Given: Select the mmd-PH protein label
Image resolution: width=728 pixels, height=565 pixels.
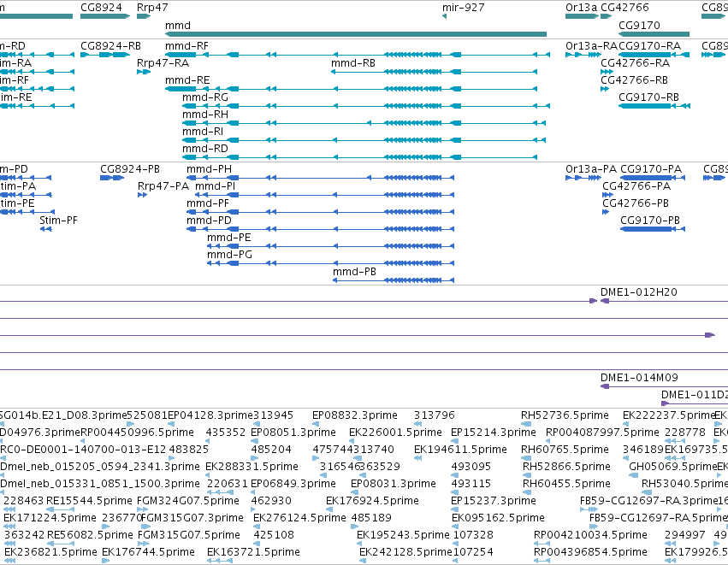Looking at the screenshot, I should pyautogui.click(x=209, y=169).
